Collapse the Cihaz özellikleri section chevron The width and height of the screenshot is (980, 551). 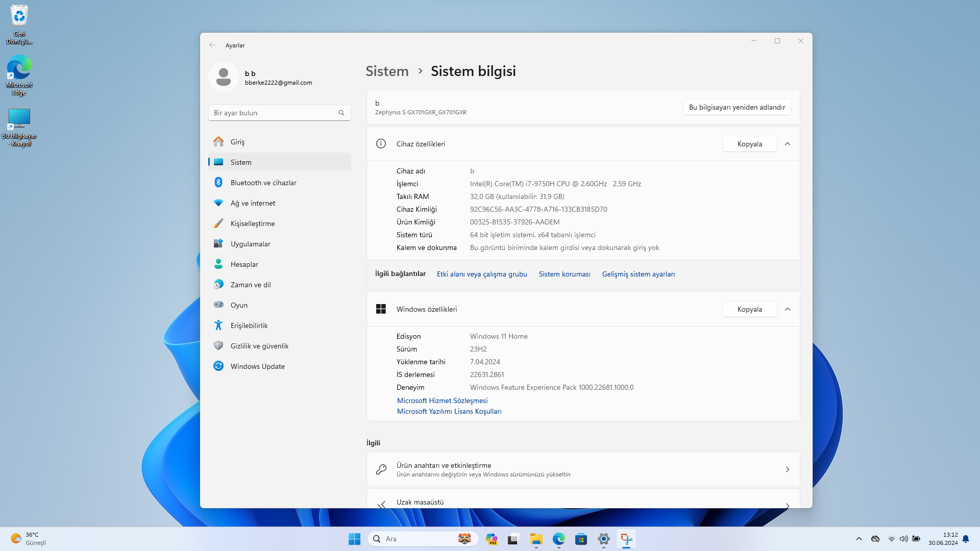(788, 144)
